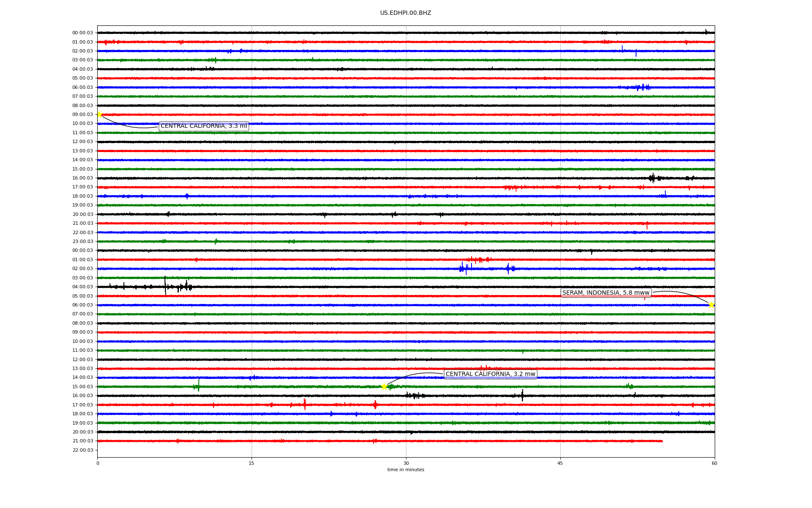Click the blue burst on the second 02:00:03 trace
The image size is (812, 508).
[x=464, y=268]
